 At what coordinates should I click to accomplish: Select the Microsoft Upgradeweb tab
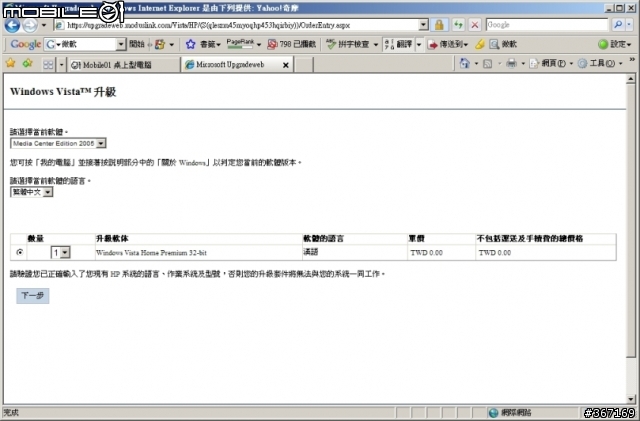pyautogui.click(x=230, y=65)
